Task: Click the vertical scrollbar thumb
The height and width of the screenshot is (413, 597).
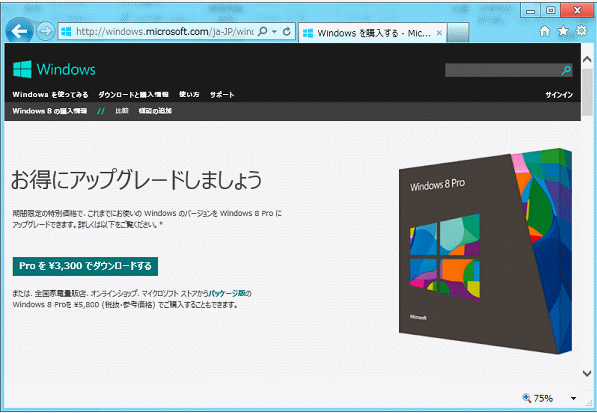Action: point(587,92)
